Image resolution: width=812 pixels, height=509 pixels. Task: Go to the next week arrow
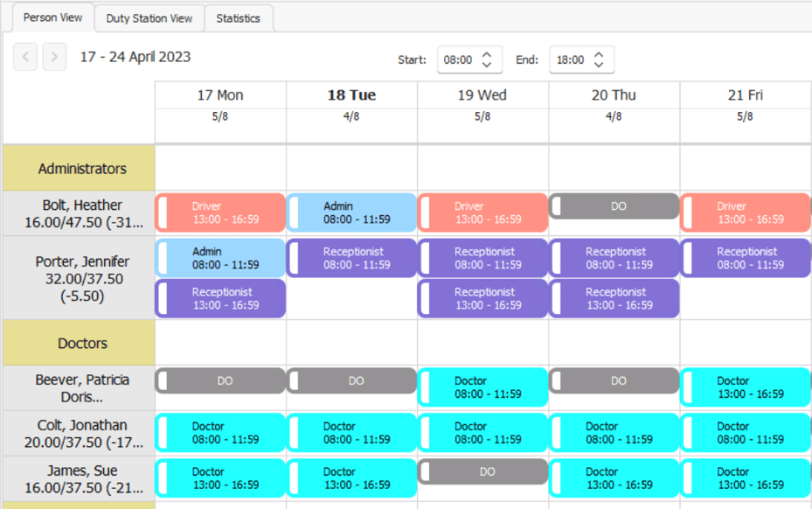tap(54, 58)
